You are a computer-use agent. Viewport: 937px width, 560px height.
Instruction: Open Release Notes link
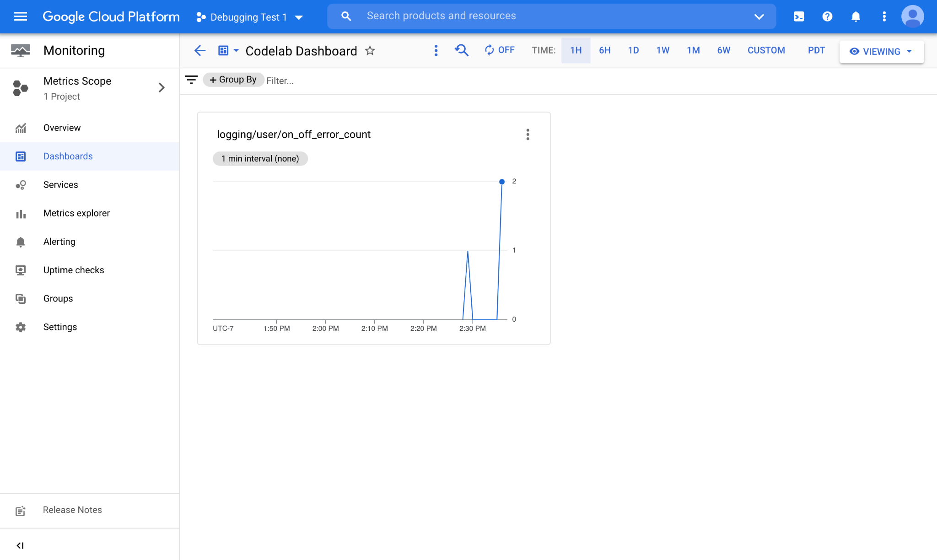pos(72,510)
